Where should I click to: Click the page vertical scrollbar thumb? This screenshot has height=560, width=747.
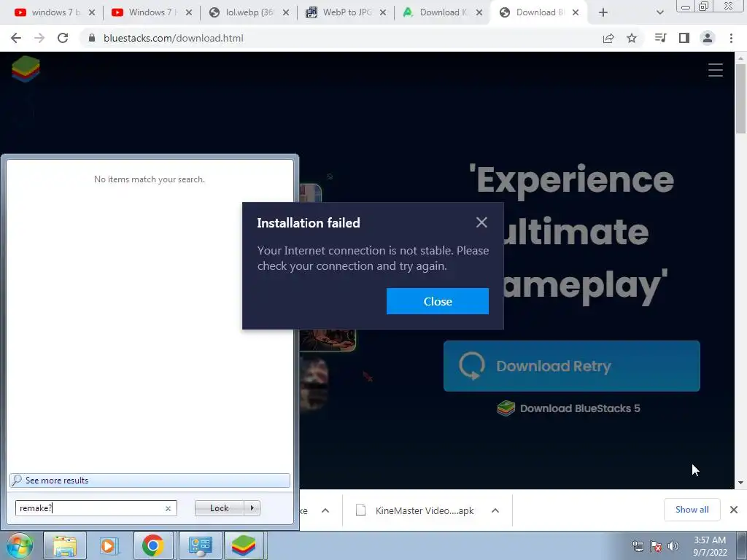point(740,98)
